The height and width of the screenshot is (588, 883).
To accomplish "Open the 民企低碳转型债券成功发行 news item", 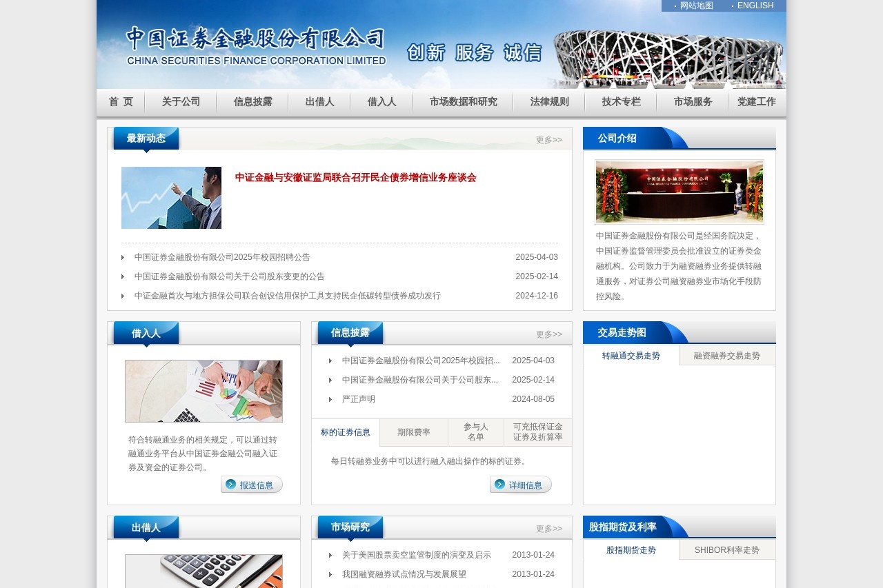I will click(288, 296).
